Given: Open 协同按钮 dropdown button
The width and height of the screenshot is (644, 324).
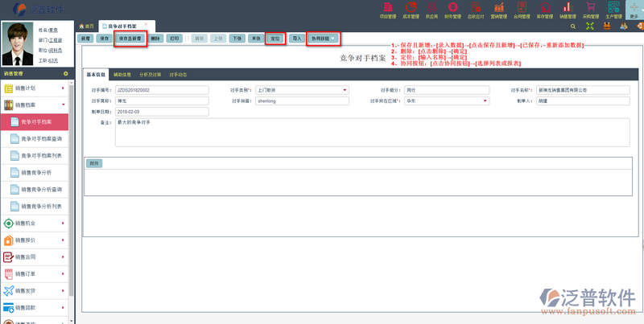Looking at the screenshot, I should pos(324,39).
